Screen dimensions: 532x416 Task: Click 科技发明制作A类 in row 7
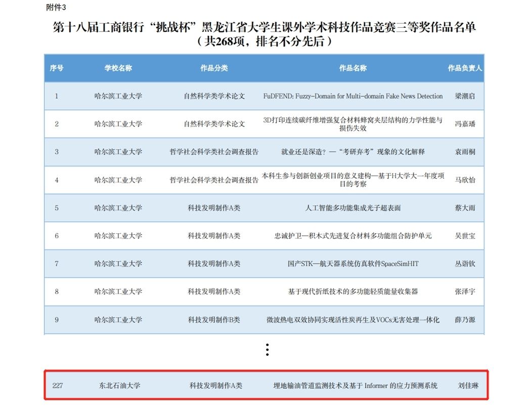214,264
